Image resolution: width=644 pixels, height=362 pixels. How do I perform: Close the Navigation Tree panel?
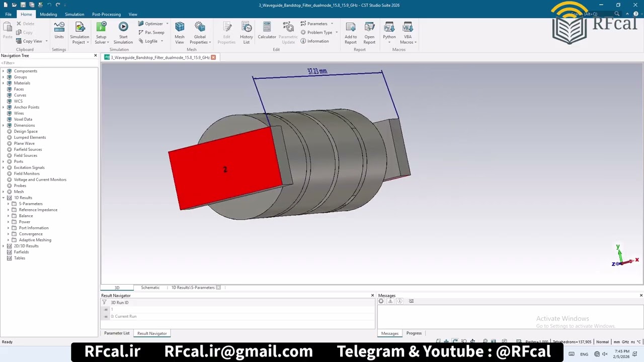[95, 55]
